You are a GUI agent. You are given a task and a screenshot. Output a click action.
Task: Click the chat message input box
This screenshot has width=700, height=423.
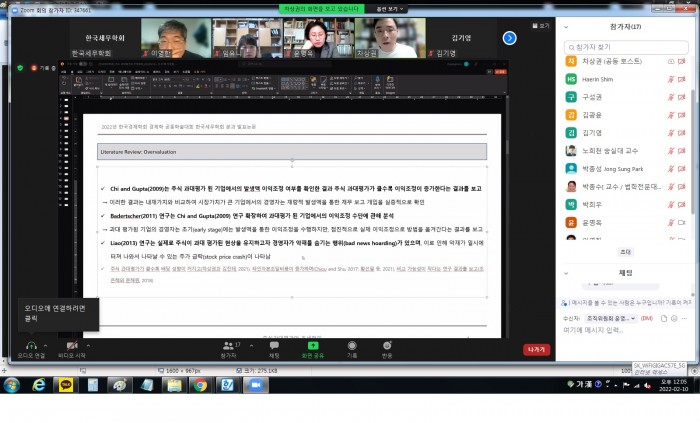620,331
